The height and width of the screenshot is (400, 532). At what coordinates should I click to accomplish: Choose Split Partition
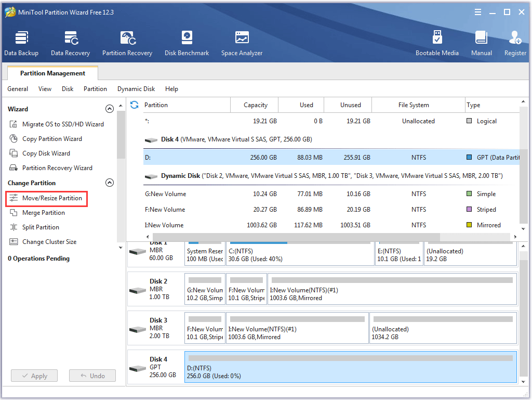coord(41,227)
